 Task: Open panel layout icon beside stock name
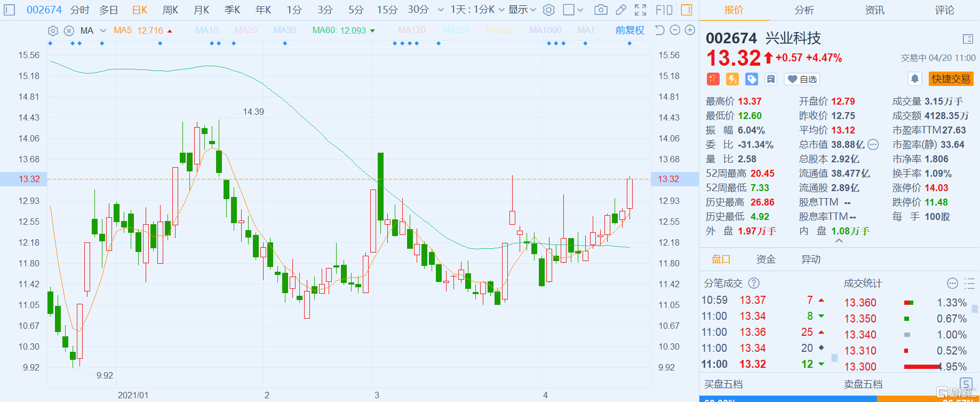tap(968, 39)
